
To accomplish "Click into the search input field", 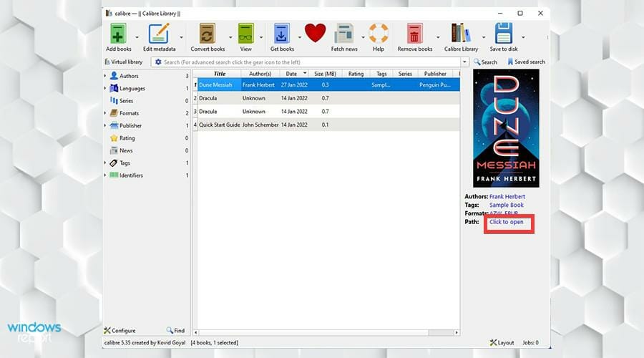I will [x=311, y=62].
